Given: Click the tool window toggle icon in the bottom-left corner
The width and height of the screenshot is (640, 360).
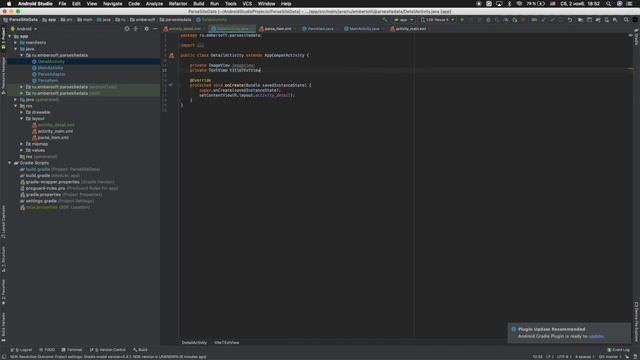Looking at the screenshot, I should pos(4,357).
